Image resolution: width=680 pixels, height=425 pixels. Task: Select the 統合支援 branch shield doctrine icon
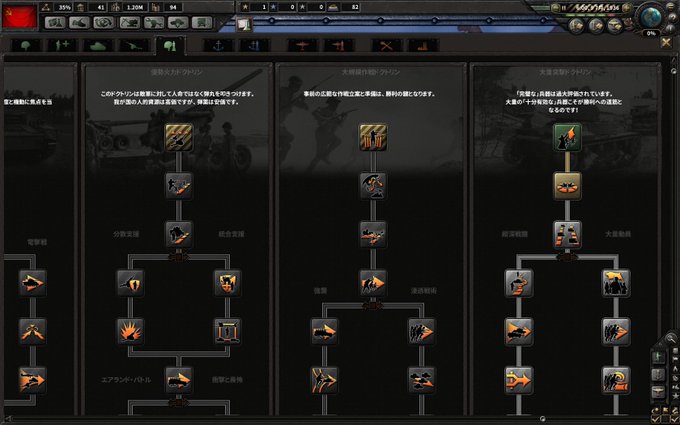227,283
